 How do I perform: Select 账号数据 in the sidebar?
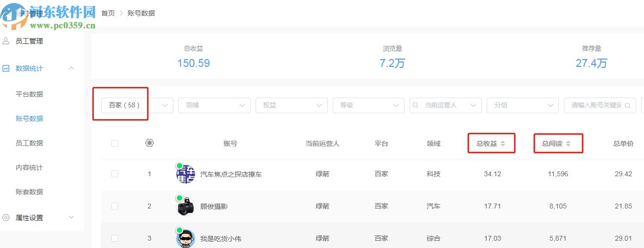coord(29,119)
